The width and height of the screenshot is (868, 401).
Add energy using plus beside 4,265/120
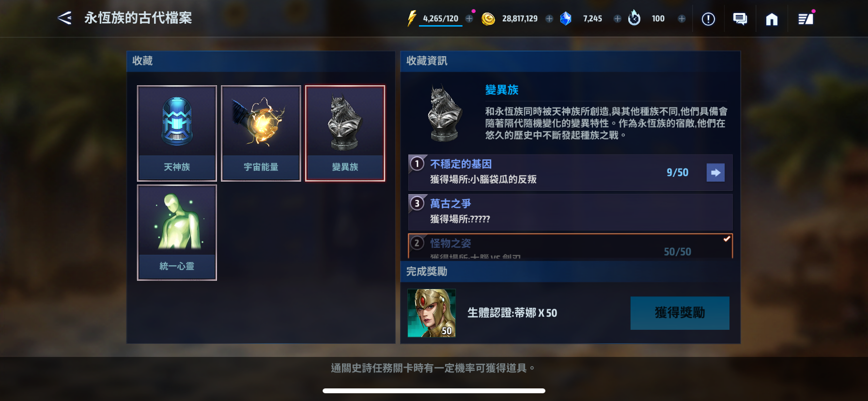(469, 18)
